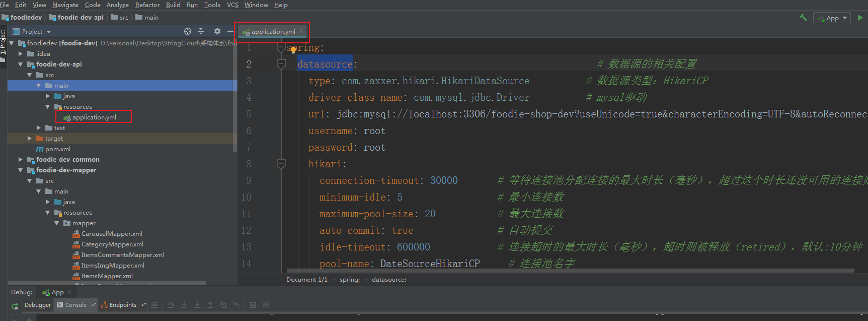Toggle fold marker on spring line
This screenshot has width=868, height=321.
pos(281,48)
